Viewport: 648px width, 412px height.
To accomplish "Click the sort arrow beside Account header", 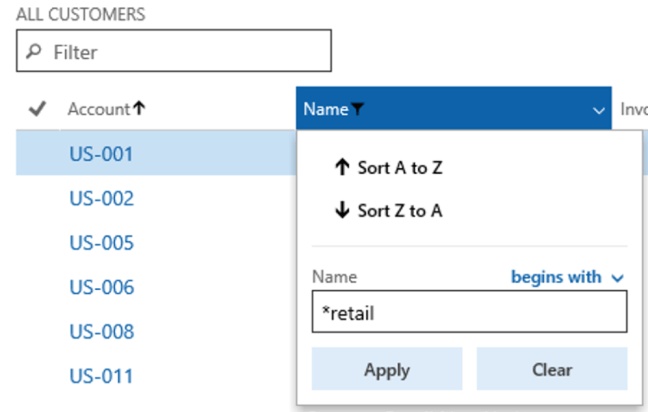I will tap(139, 109).
